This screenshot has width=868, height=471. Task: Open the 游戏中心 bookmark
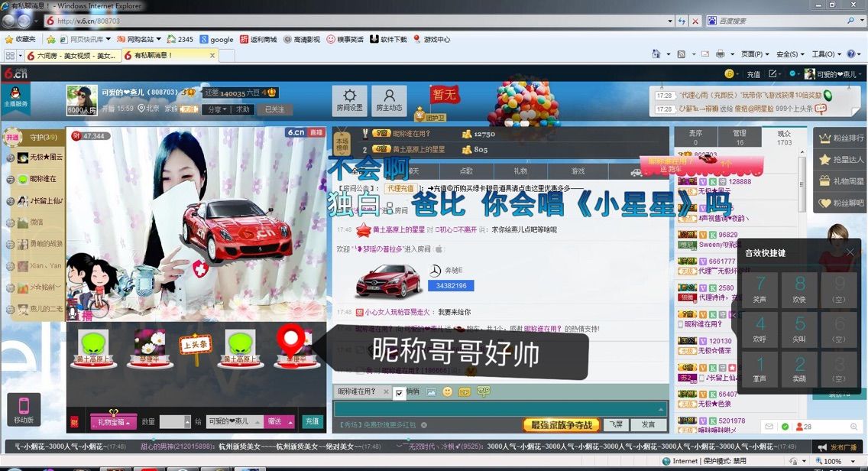432,39
